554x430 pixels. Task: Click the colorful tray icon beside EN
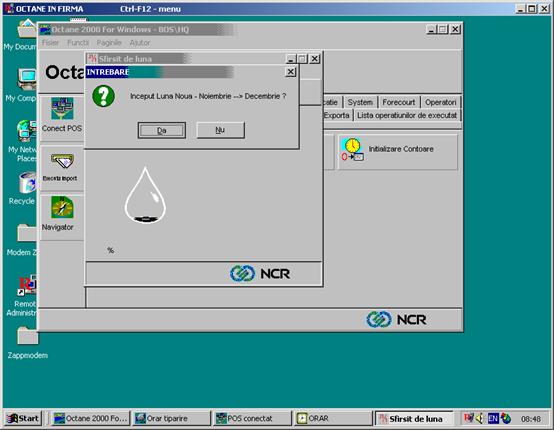click(506, 419)
